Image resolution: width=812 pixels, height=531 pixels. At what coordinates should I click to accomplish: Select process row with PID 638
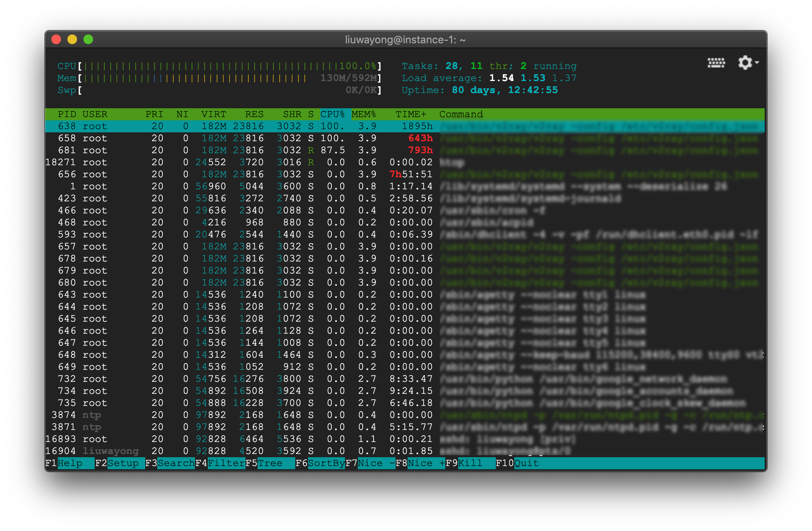pos(405,126)
